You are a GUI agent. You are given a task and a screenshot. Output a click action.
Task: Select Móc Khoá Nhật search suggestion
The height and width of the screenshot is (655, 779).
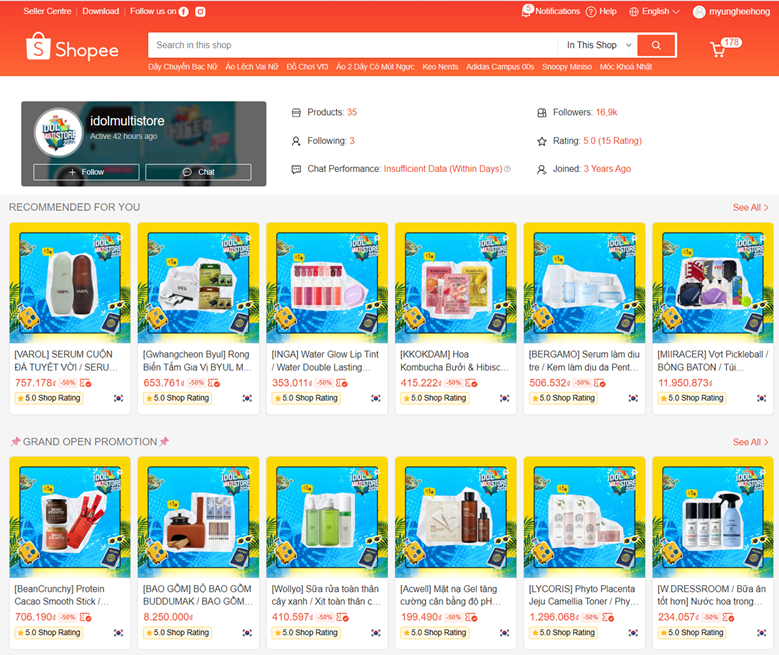pos(626,67)
